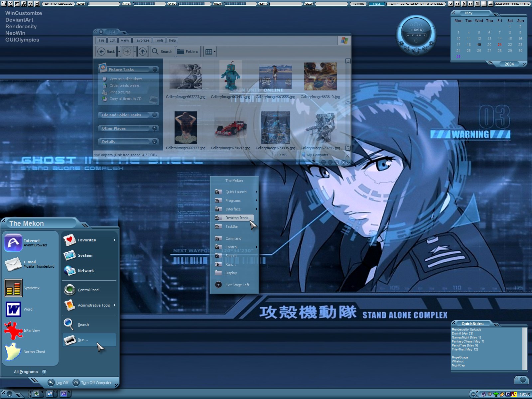Click the Back button in CGI window

106,52
